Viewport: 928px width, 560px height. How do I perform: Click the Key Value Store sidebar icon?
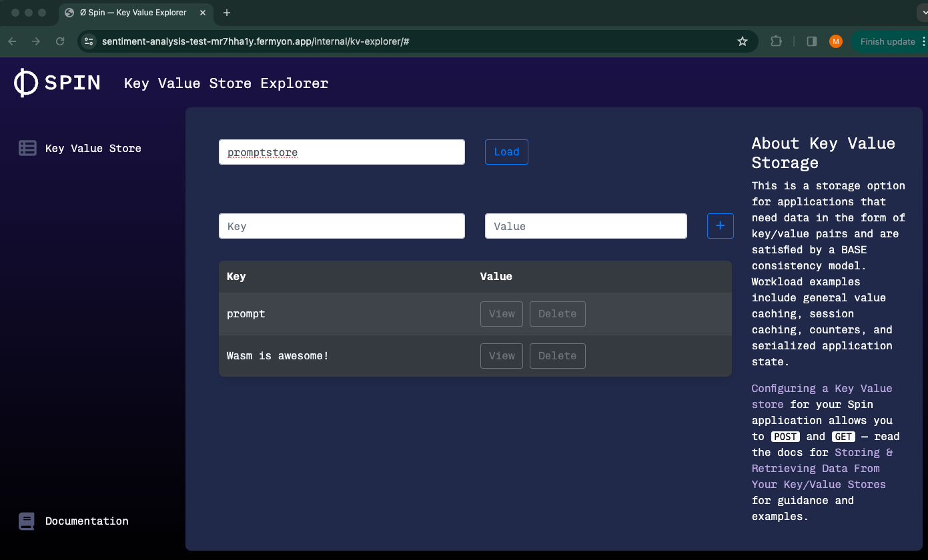[x=27, y=148]
